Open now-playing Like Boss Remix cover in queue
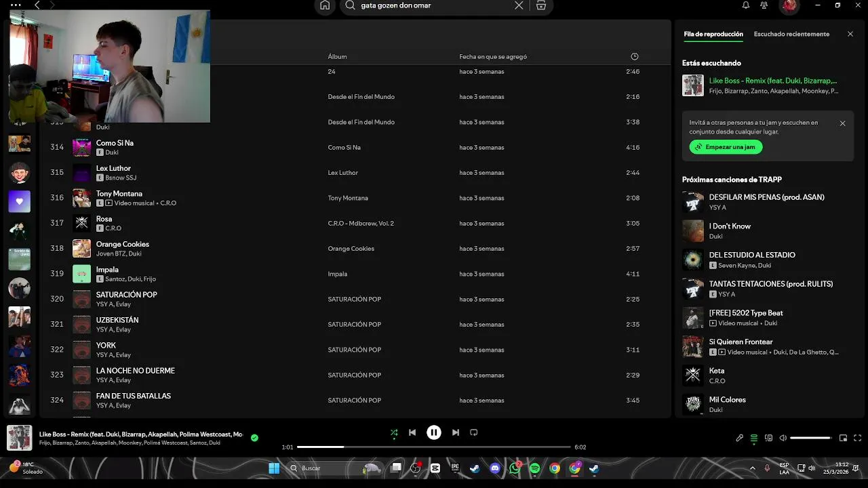 (x=693, y=85)
